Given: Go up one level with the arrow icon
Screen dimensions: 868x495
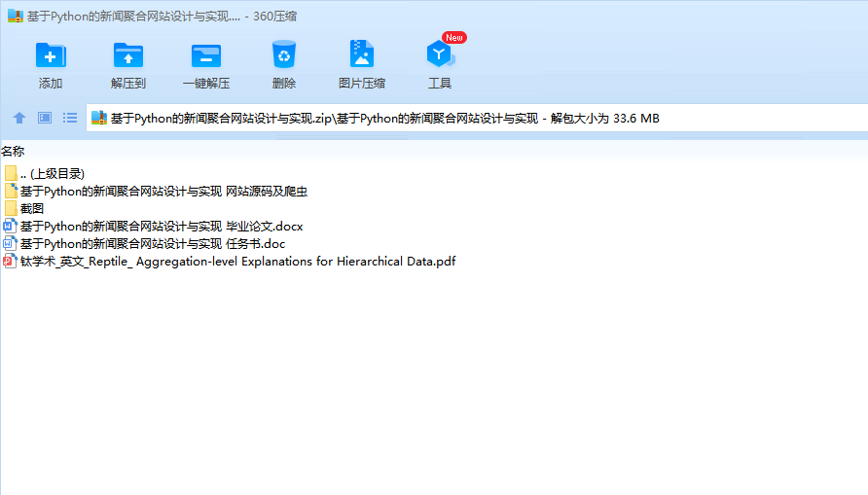Looking at the screenshot, I should (19, 118).
